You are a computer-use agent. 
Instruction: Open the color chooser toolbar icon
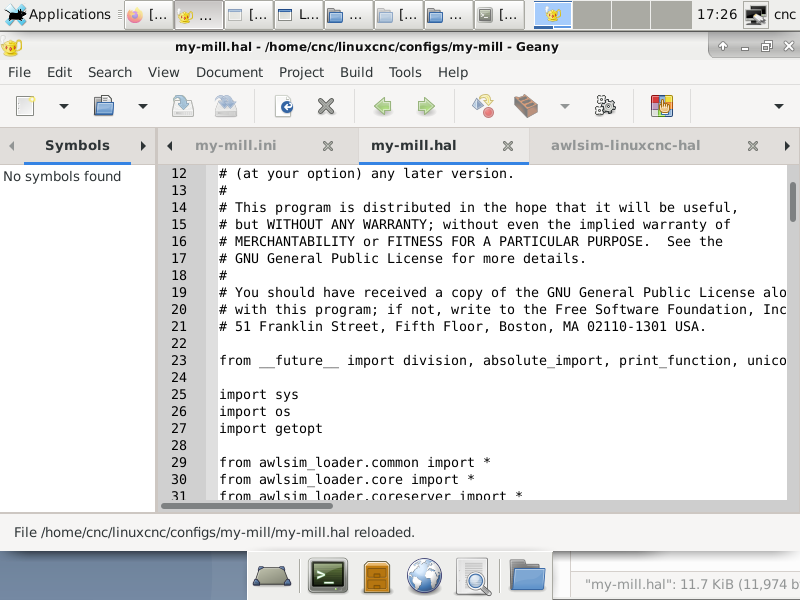661,106
